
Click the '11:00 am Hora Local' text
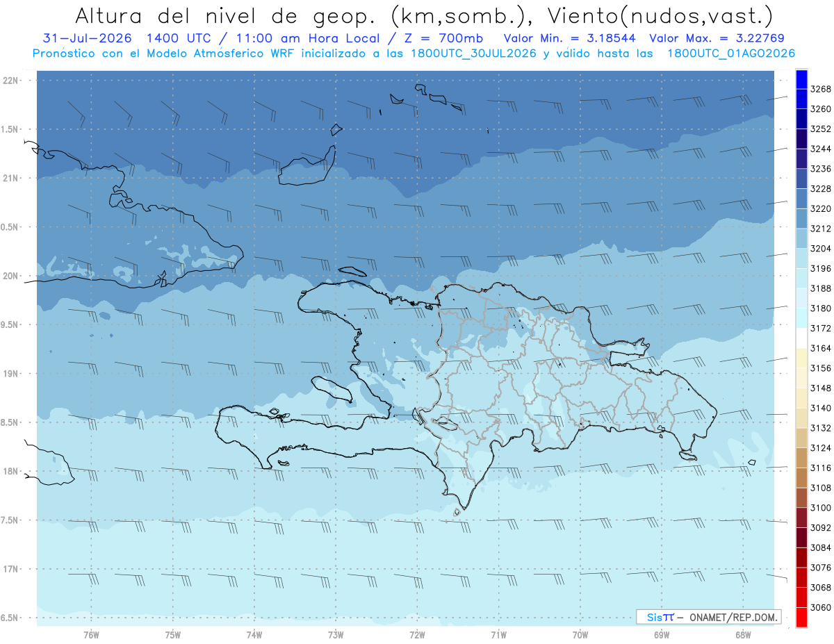tap(306, 39)
